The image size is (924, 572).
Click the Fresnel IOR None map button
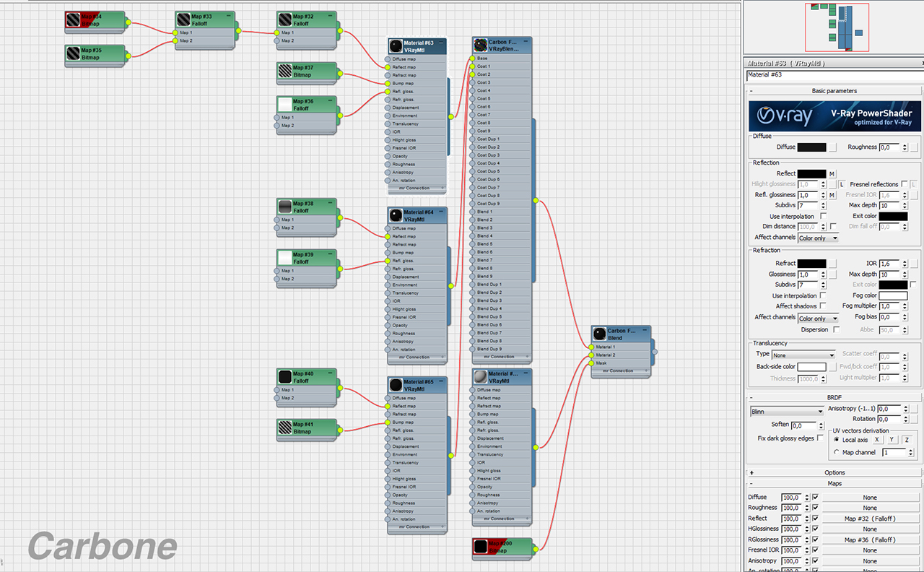coord(870,550)
